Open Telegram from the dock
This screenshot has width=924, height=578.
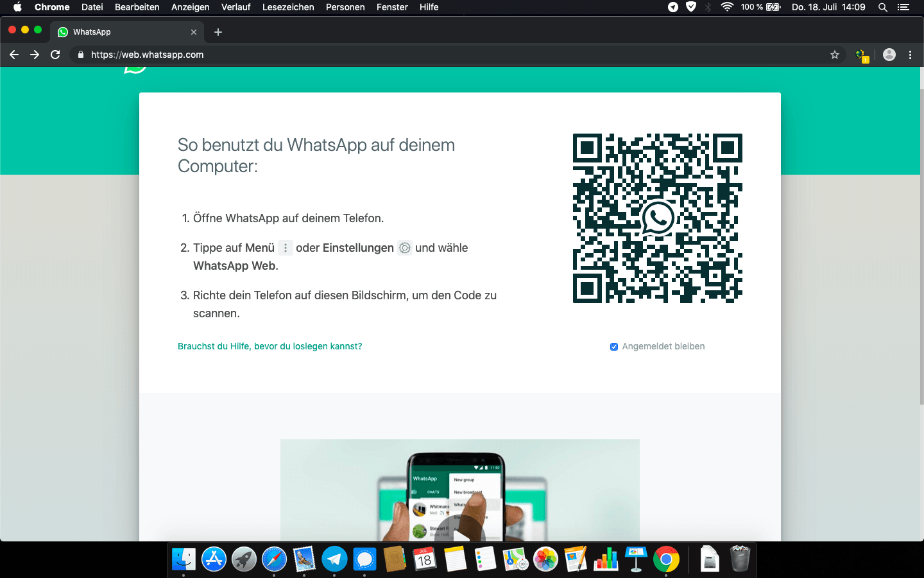pyautogui.click(x=334, y=559)
